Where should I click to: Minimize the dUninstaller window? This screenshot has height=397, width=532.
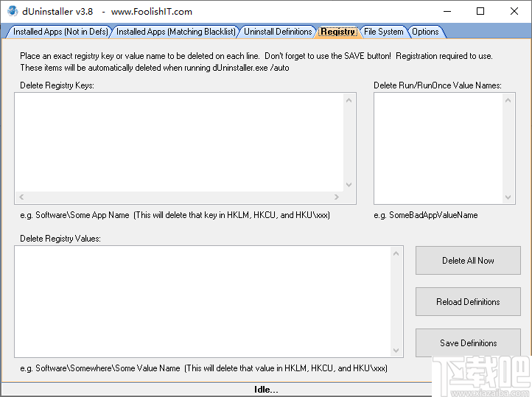point(447,11)
